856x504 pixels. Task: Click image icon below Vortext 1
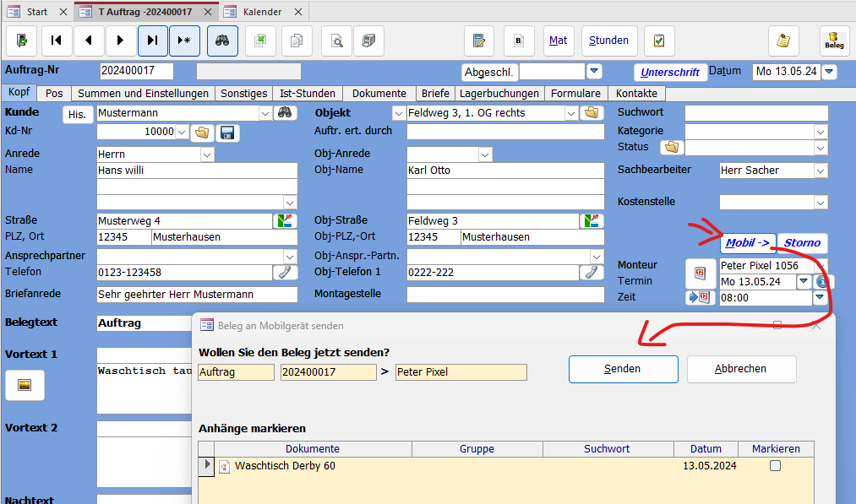point(25,385)
